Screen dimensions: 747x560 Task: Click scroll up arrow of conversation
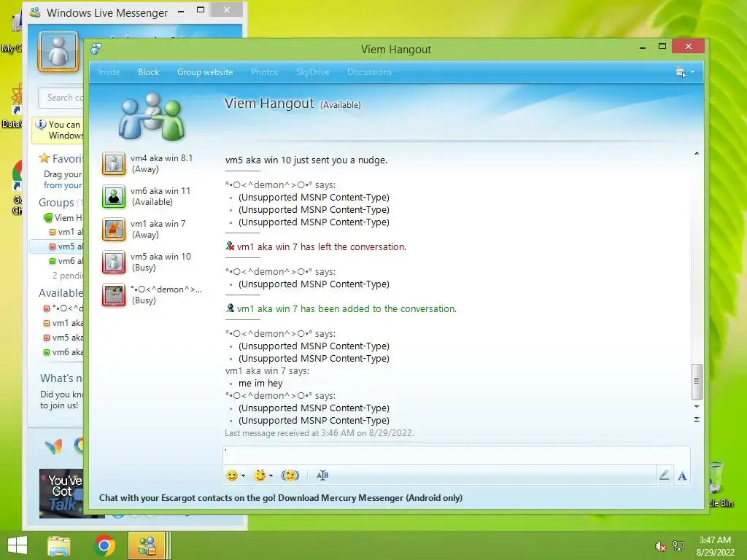tap(697, 153)
